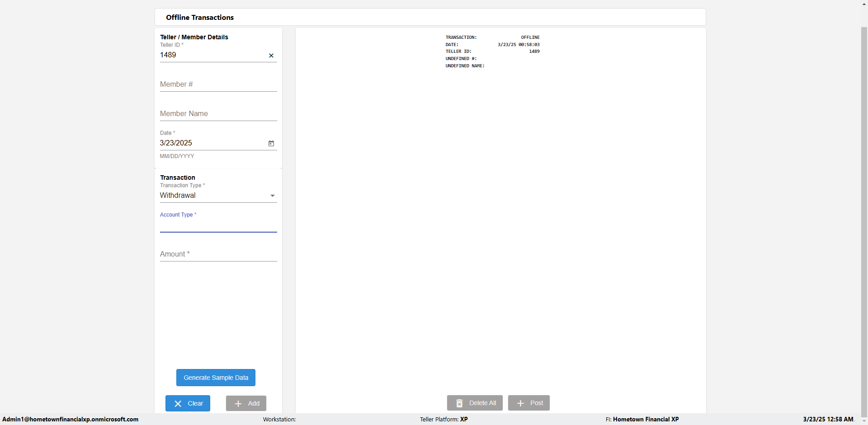868x425 pixels.
Task: Click the scroll up arrow
Action: [864, 4]
